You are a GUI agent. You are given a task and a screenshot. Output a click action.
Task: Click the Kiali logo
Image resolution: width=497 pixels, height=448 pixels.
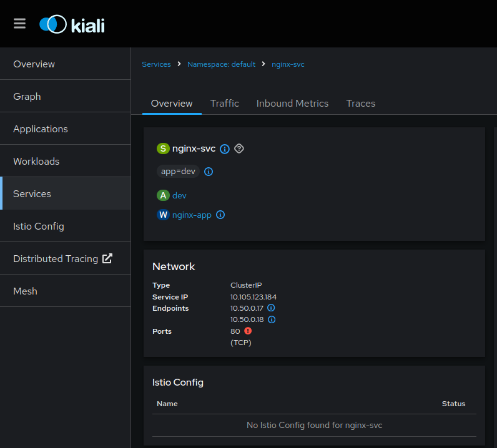(x=72, y=24)
